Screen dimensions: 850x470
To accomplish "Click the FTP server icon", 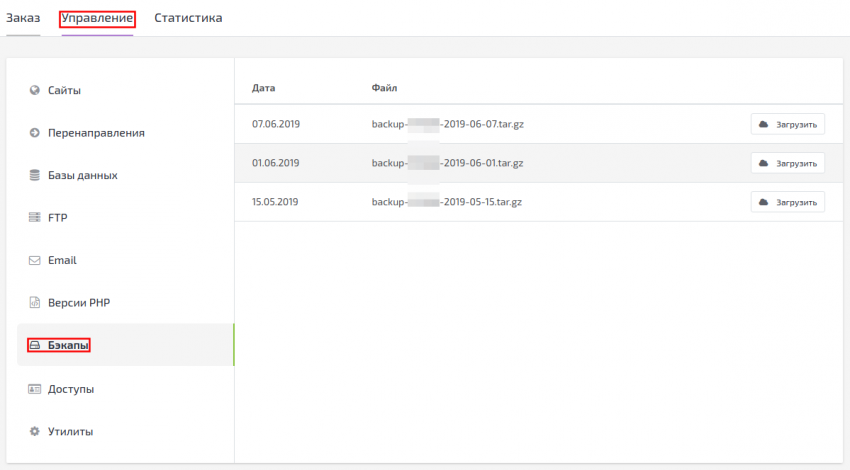I will (x=34, y=218).
